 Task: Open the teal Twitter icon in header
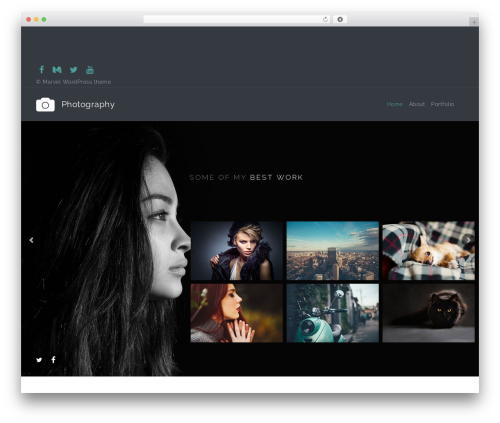pyautogui.click(x=74, y=70)
